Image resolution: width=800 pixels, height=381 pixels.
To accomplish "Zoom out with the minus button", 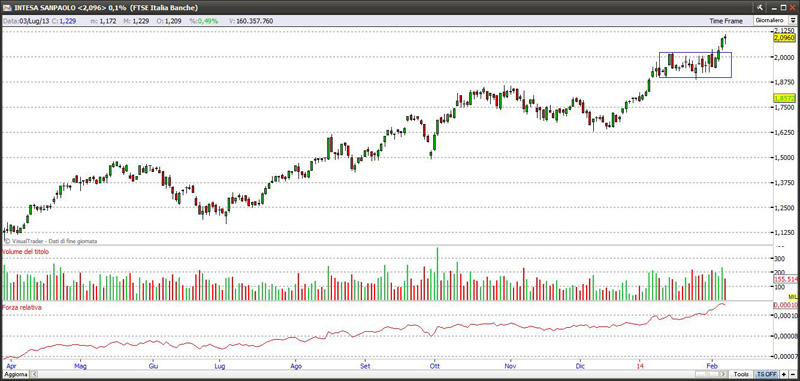I will tap(792, 374).
